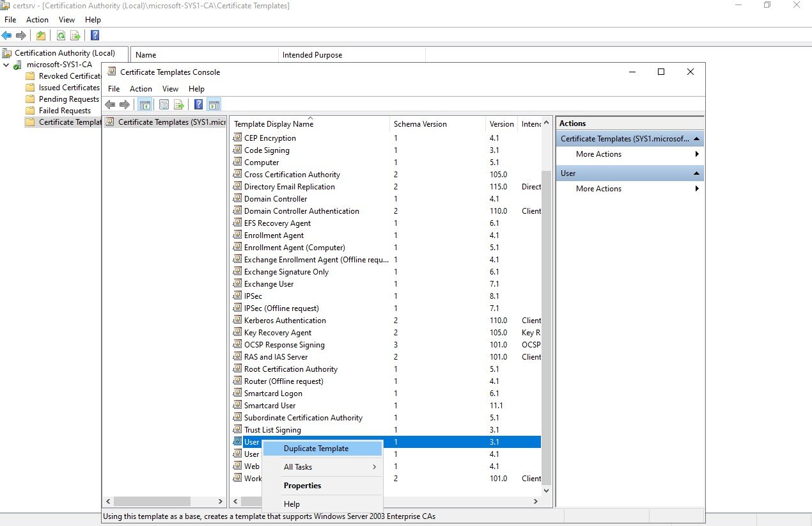The height and width of the screenshot is (526, 812).
Task: Click the Refresh icon in certsrv toolbar
Action: point(61,36)
